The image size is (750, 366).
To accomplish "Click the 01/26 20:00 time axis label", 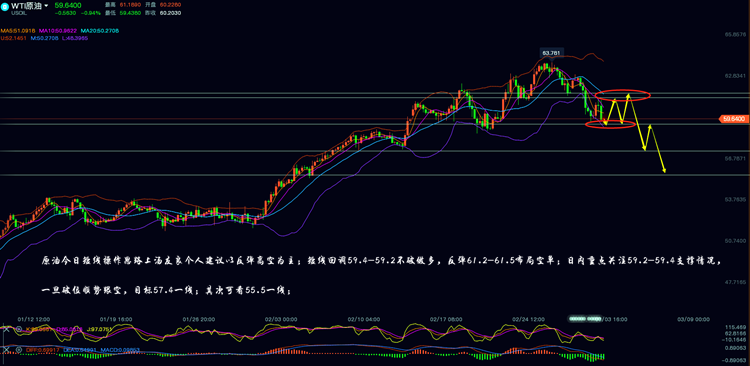I will [199, 319].
